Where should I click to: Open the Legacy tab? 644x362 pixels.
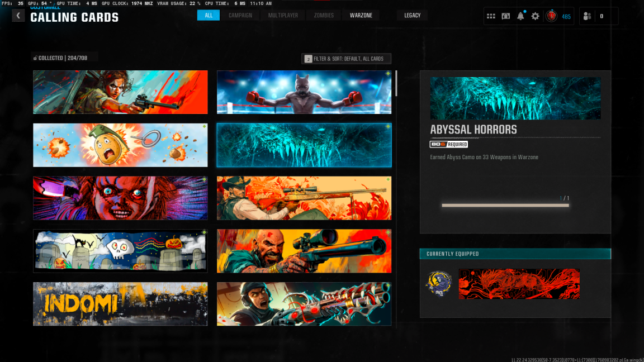(412, 15)
